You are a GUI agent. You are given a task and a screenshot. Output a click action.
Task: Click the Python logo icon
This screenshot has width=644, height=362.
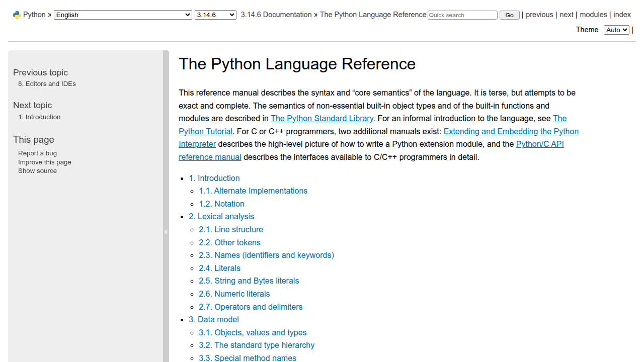click(x=17, y=15)
